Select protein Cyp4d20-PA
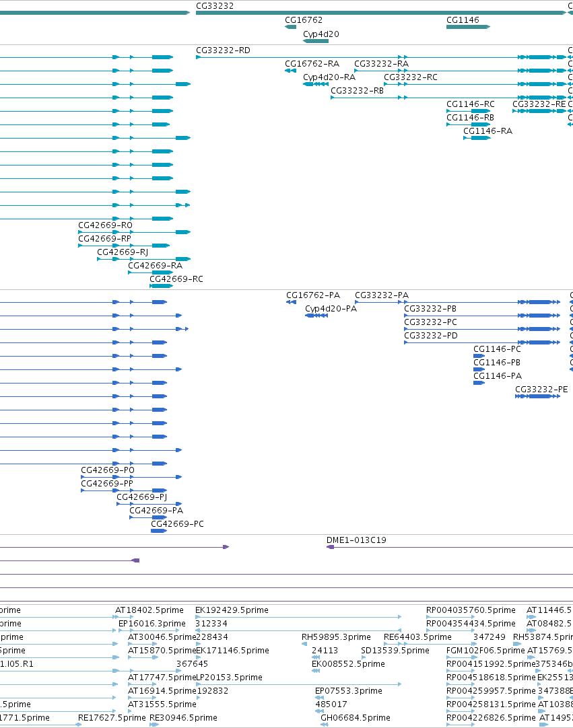Image resolution: width=573 pixels, height=728 pixels. pyautogui.click(x=331, y=309)
